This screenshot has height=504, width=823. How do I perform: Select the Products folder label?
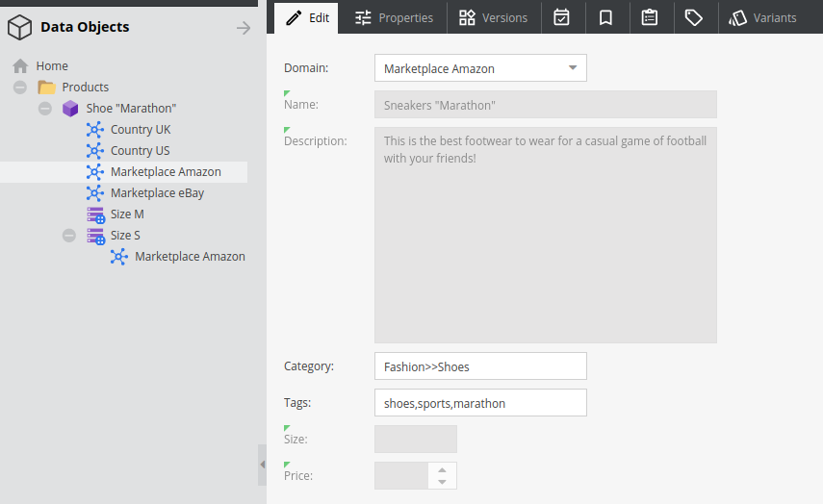(86, 88)
